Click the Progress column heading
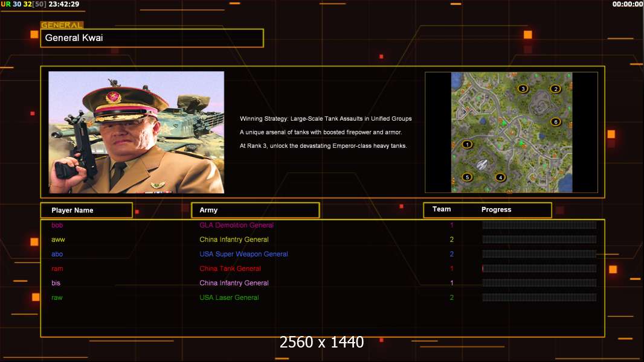Screen dimensions: 644x362 click(x=496, y=209)
